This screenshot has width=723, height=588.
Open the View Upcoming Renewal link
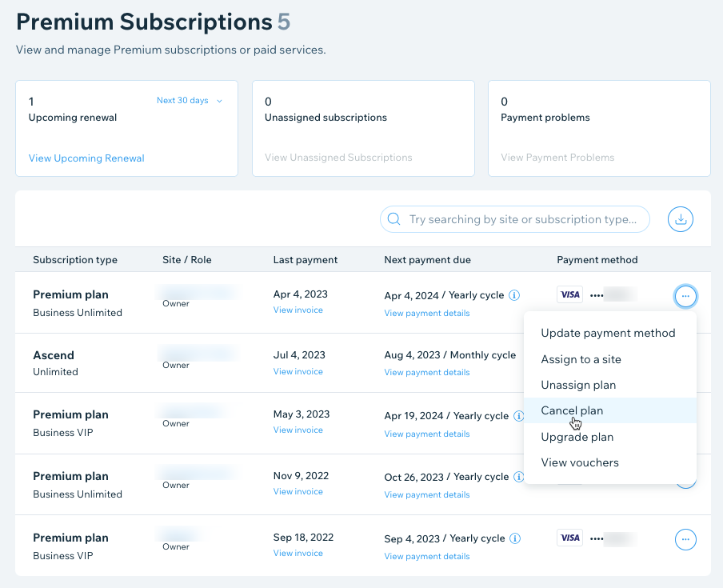(x=86, y=158)
